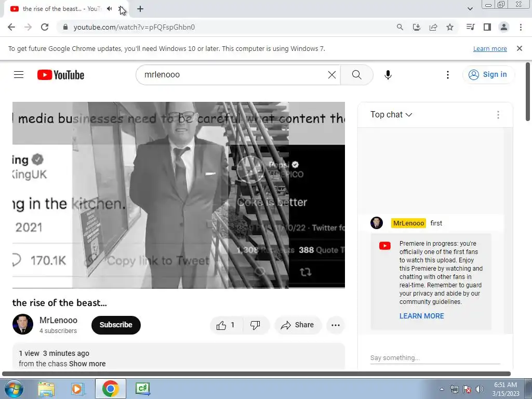Screen dimensions: 532x399
Task: Go to the YouTube home logo
Action: coord(61,75)
